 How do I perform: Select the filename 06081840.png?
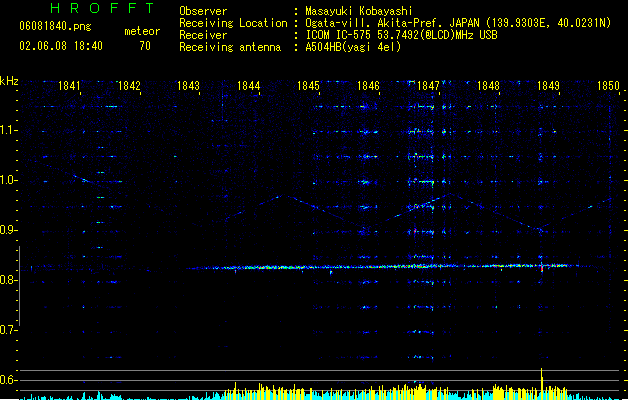pyautogui.click(x=55, y=26)
